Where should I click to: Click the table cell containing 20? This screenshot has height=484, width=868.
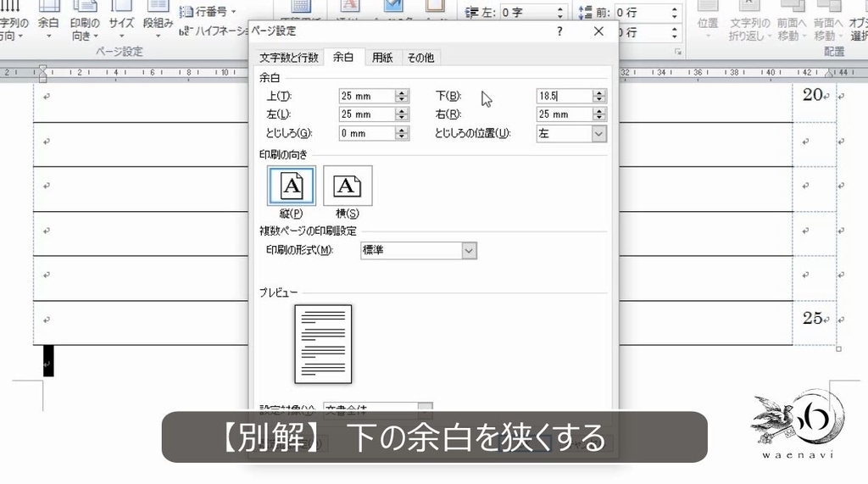(x=815, y=103)
